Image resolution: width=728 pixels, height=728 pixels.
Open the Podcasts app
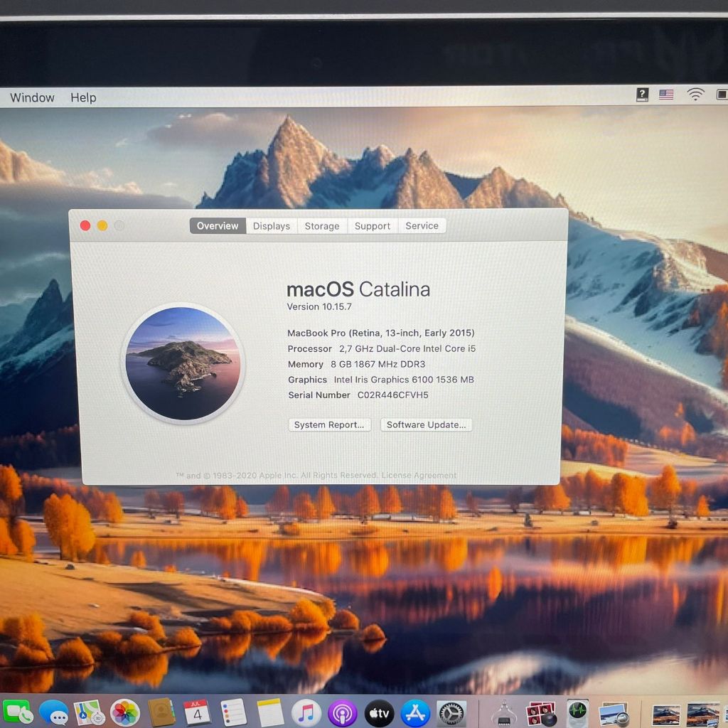click(x=343, y=712)
